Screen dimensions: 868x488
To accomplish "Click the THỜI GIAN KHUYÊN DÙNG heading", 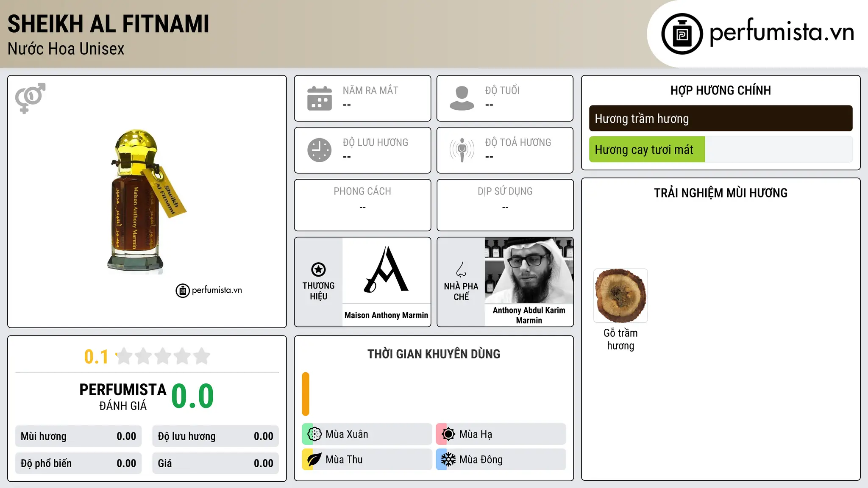I will [x=434, y=354].
